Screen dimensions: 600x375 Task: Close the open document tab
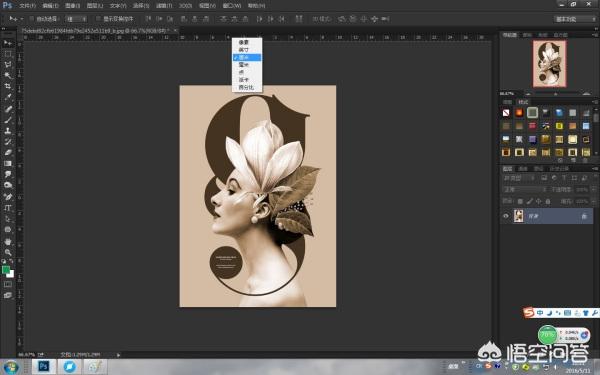pyautogui.click(x=175, y=30)
